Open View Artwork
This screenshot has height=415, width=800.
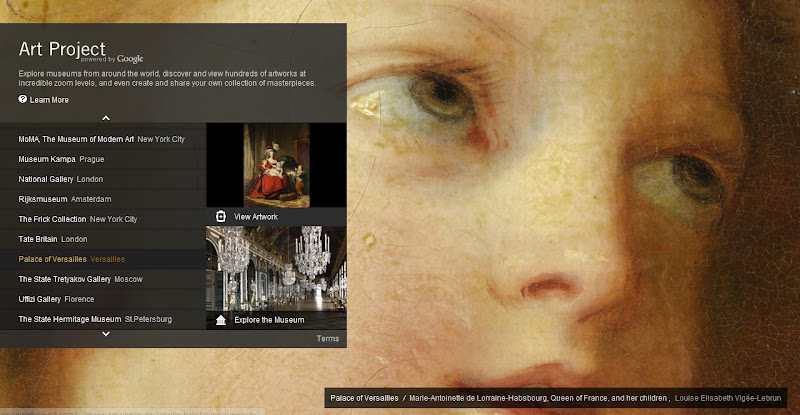[x=256, y=216]
